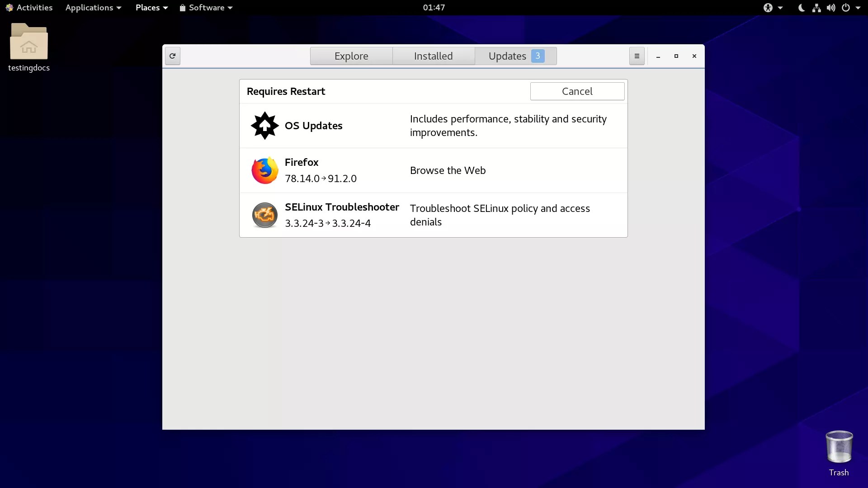The height and width of the screenshot is (488, 868).
Task: Switch to the Installed tab
Action: [433, 56]
